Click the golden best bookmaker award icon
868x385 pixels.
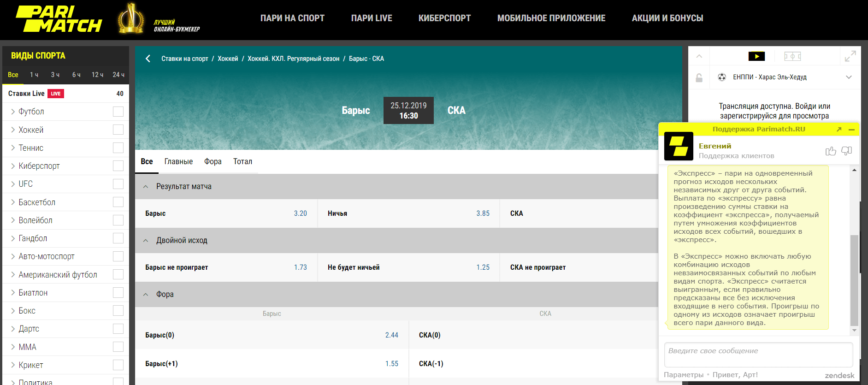(x=131, y=18)
